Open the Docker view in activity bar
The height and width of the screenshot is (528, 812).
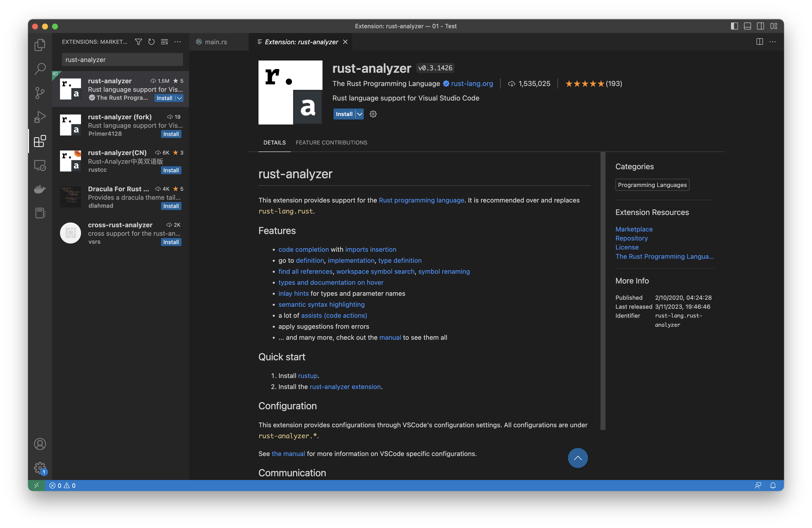click(x=40, y=189)
